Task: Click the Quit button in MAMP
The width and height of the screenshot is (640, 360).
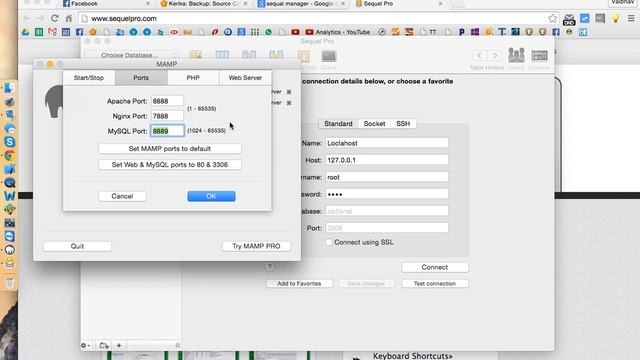Action: point(77,246)
